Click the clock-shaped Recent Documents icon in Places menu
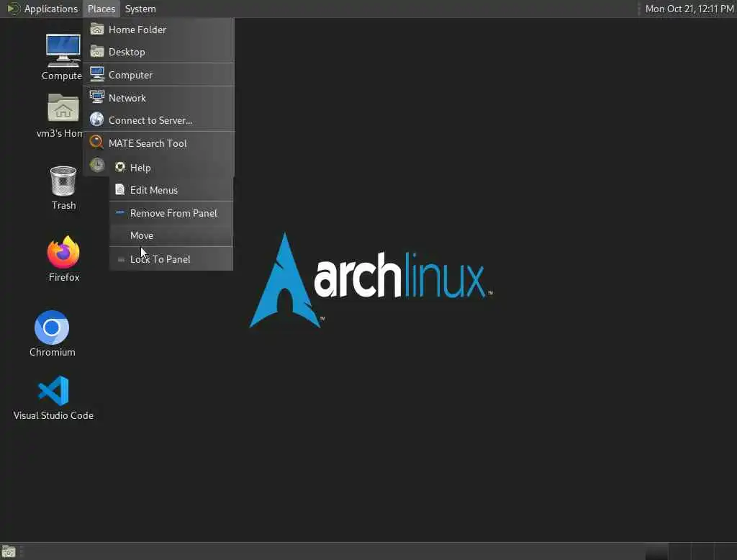 pos(97,165)
